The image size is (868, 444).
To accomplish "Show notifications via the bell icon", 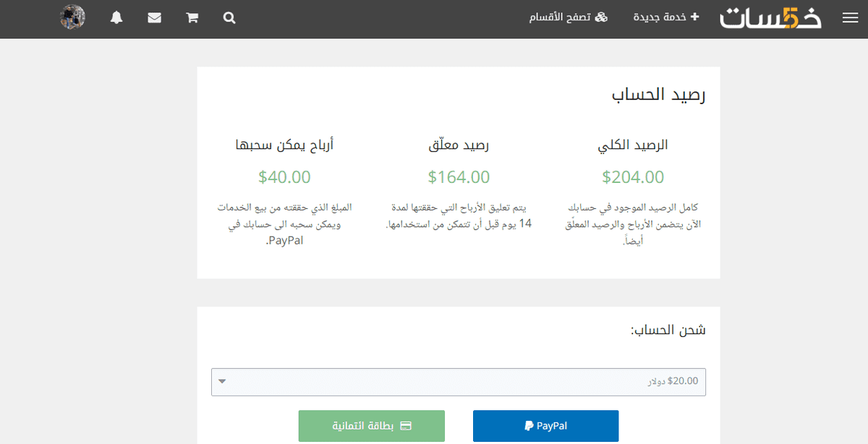I will point(116,18).
